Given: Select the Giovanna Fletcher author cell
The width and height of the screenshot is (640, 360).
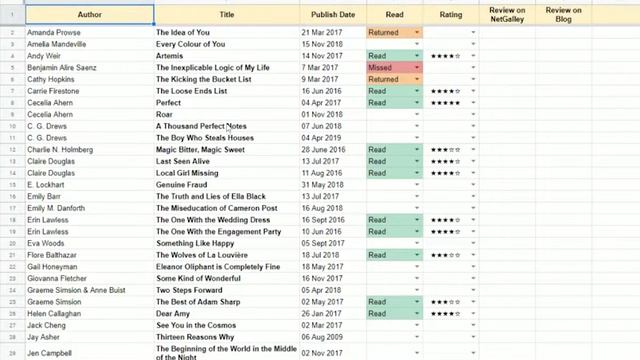Looking at the screenshot, I should (89, 278).
